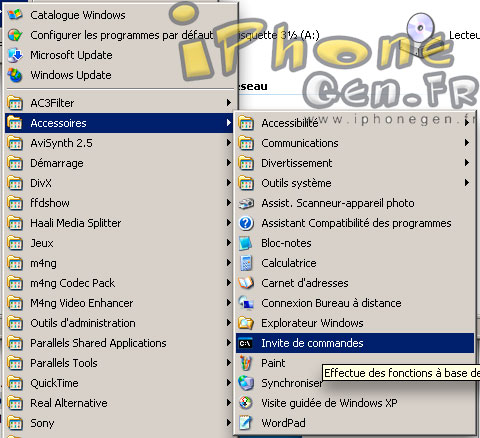Image resolution: width=480 pixels, height=438 pixels.
Task: Launch Invite de commandes from the menu
Action: click(355, 343)
